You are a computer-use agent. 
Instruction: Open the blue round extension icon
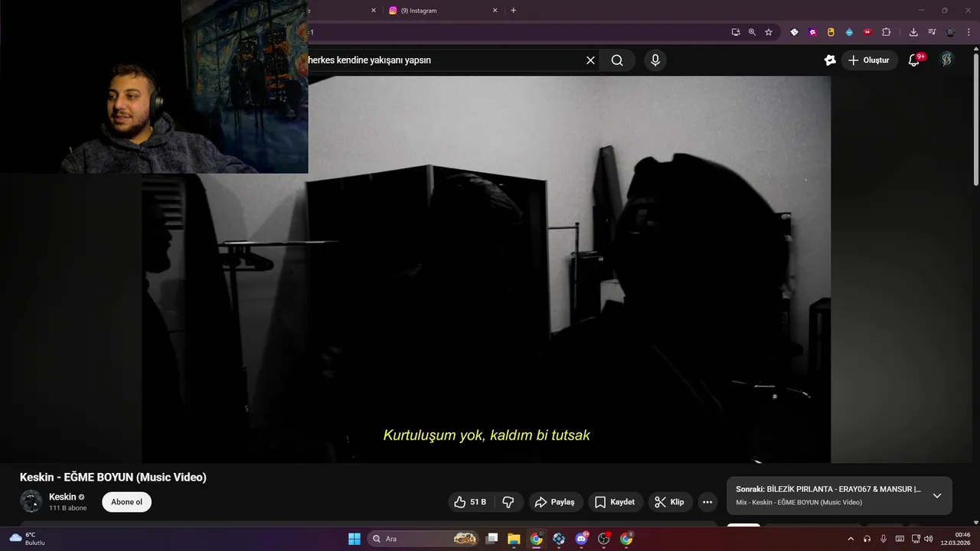849,32
